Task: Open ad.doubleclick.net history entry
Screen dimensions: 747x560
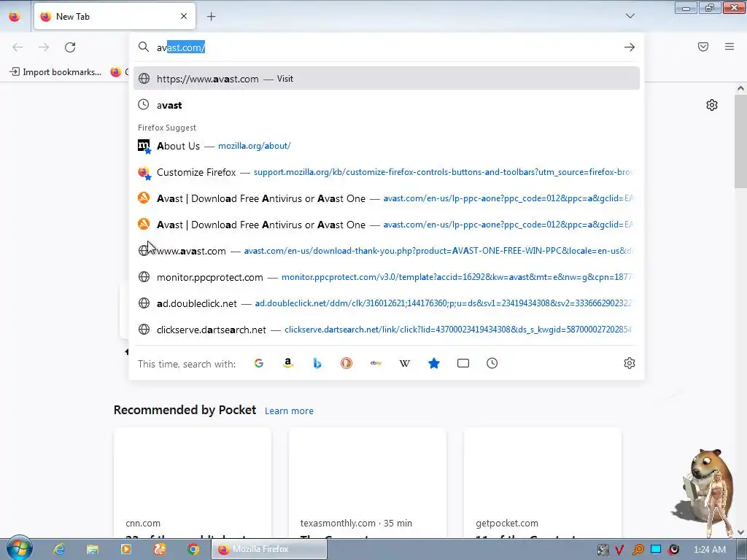Action: click(x=387, y=303)
